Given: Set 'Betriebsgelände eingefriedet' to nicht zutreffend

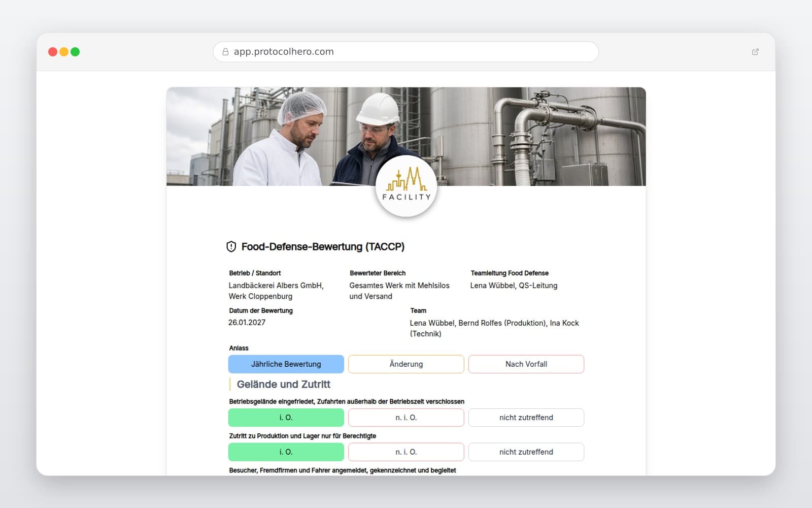Looking at the screenshot, I should (x=526, y=418).
